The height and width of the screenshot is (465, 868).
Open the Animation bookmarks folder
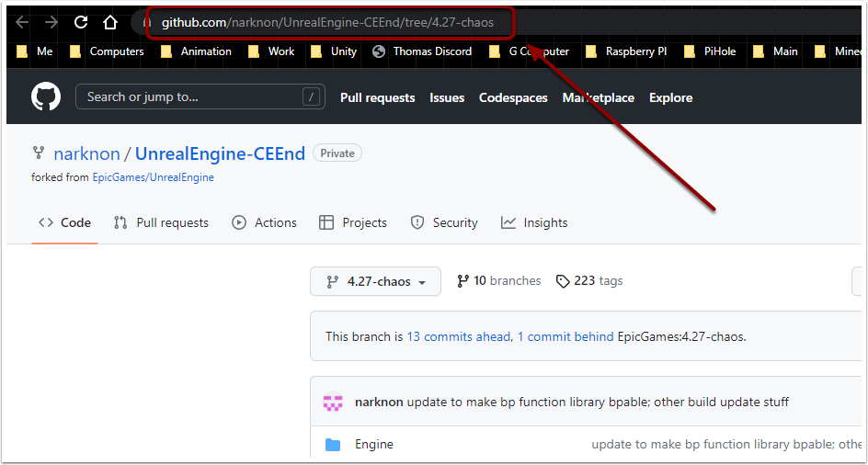(x=196, y=51)
